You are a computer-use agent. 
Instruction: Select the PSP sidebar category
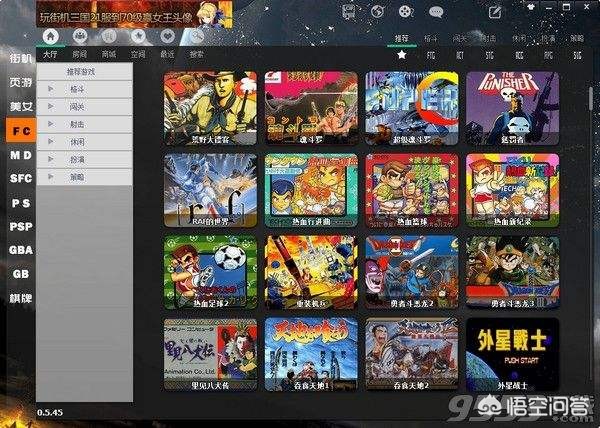coord(21,226)
